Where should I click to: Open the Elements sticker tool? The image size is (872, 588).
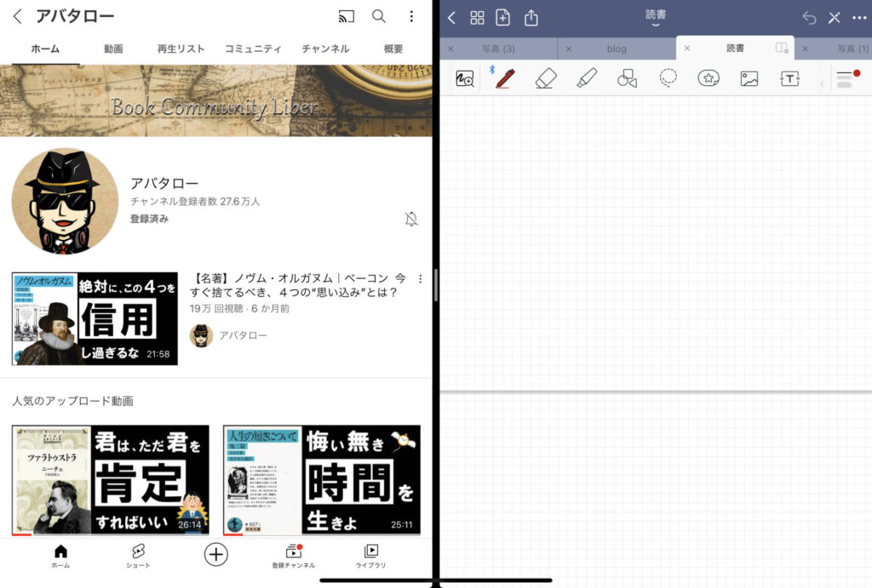(708, 78)
